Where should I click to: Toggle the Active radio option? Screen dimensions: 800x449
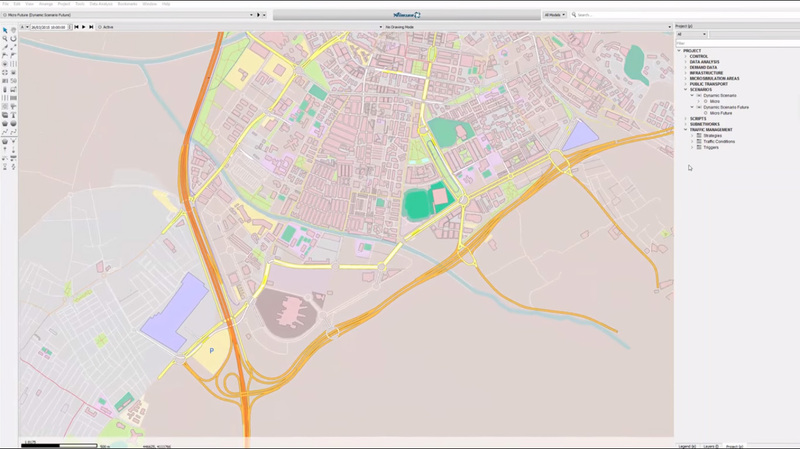(x=101, y=27)
